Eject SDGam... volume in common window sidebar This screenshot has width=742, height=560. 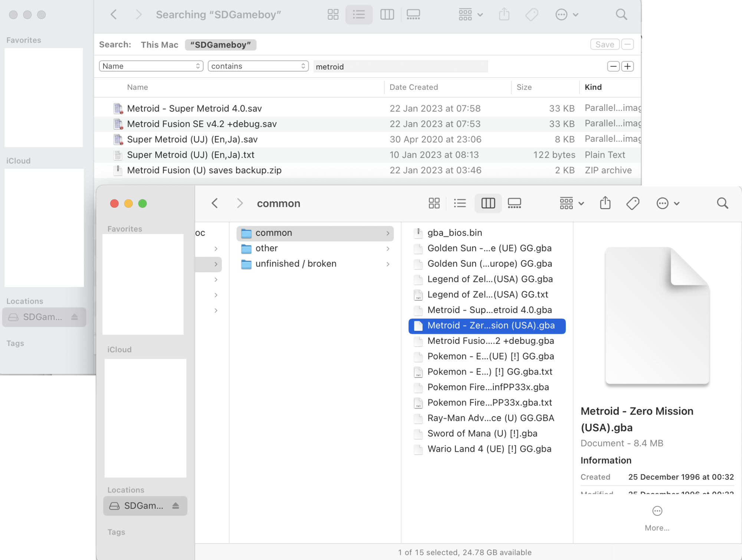pyautogui.click(x=175, y=506)
